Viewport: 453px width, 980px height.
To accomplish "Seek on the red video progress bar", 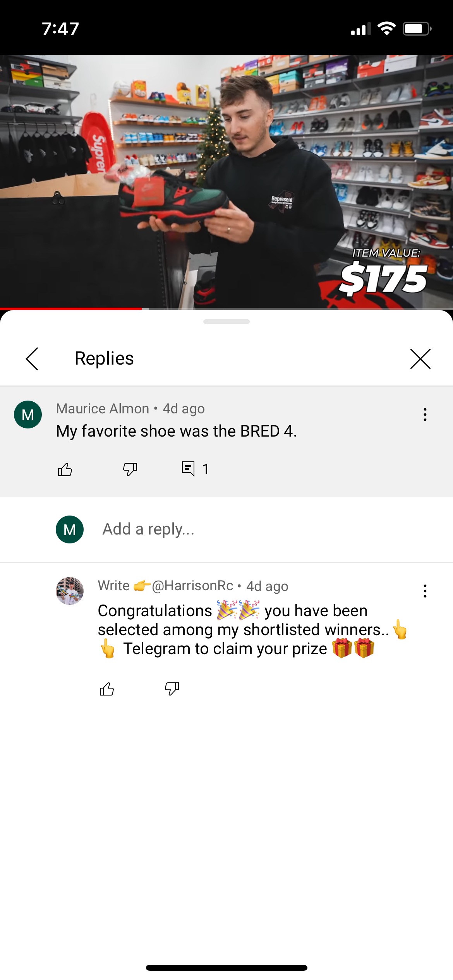I will tap(226, 308).
